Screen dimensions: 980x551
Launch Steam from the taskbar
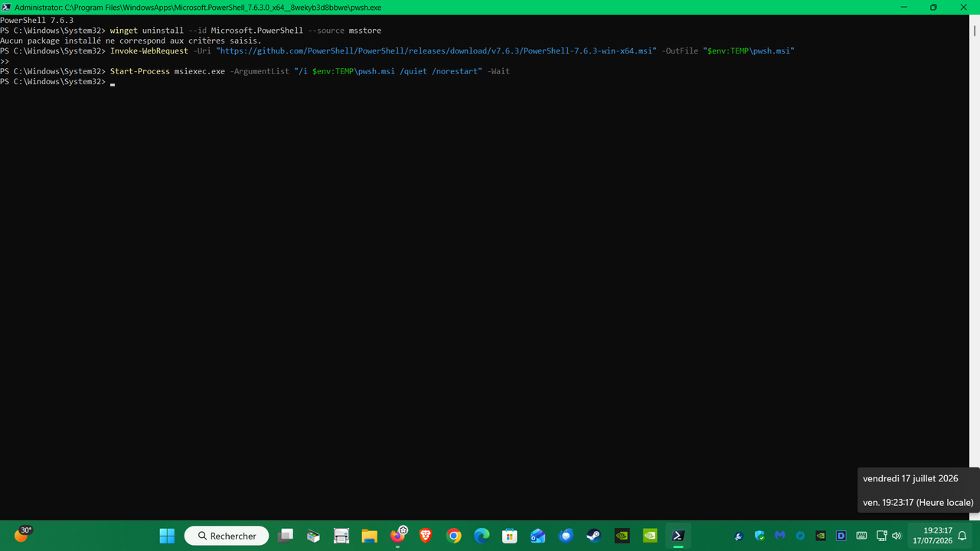(594, 536)
